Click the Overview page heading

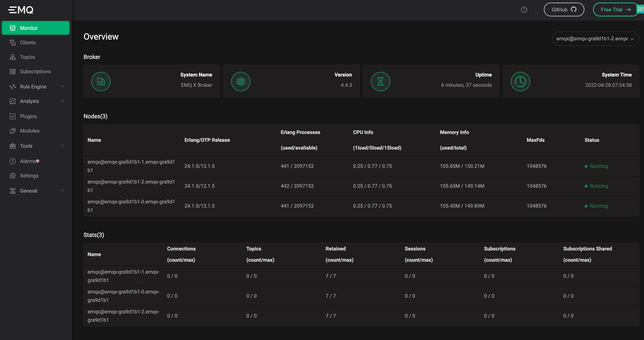[101, 37]
